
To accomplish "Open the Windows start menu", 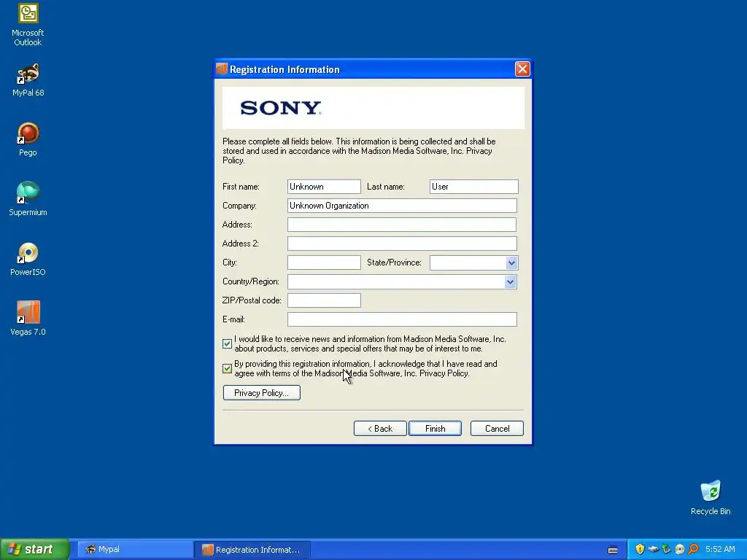I will click(35, 550).
